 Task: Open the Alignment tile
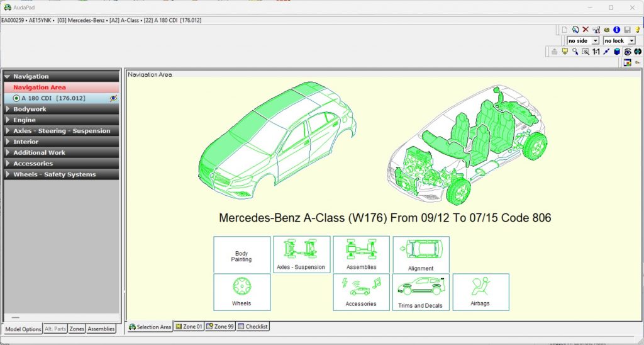pos(421,254)
